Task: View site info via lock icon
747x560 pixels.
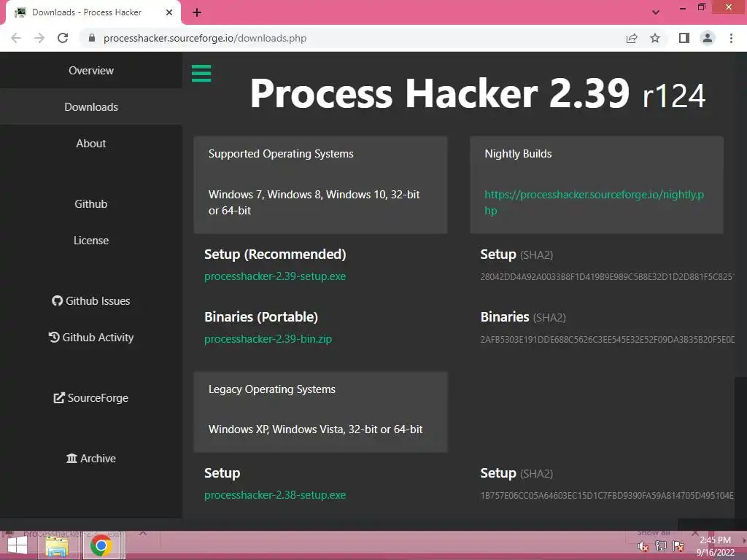Action: (92, 38)
